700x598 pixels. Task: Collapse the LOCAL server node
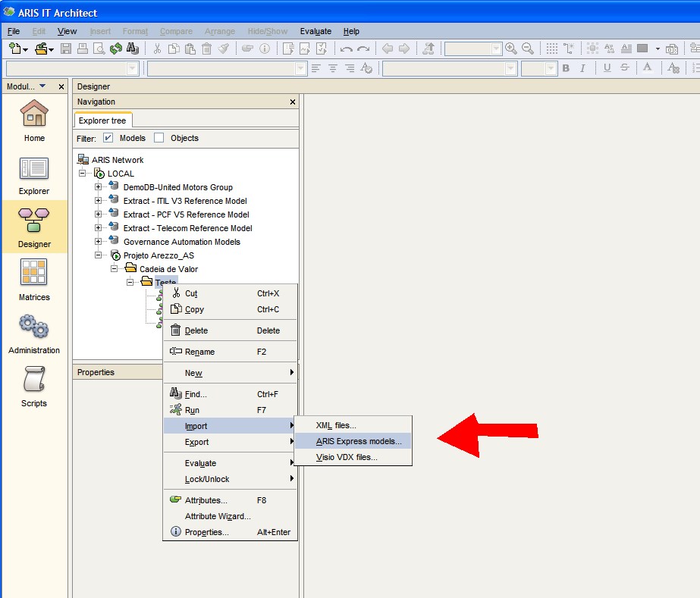(82, 173)
